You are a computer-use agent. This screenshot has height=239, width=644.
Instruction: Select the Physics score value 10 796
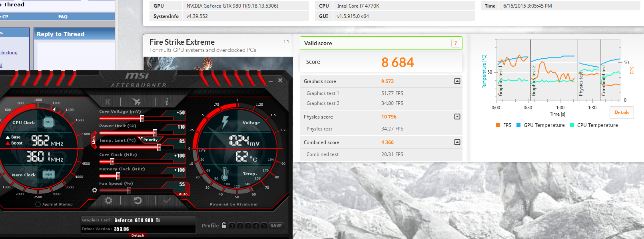(389, 117)
